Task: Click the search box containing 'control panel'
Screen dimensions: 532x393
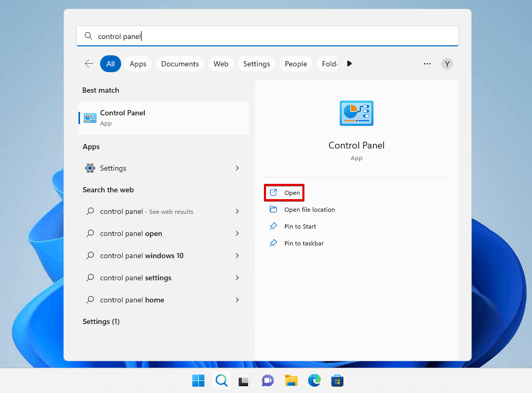Action: coord(268,36)
